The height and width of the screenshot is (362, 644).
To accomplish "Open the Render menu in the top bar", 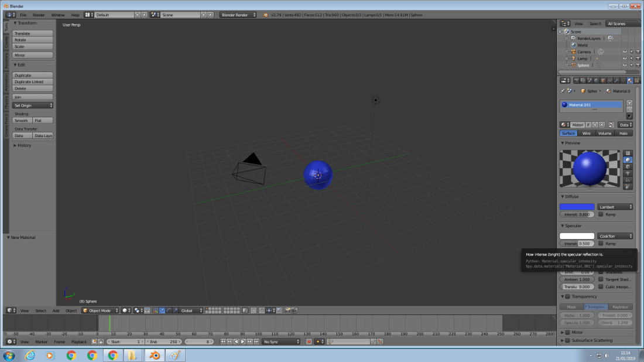I will (37, 15).
